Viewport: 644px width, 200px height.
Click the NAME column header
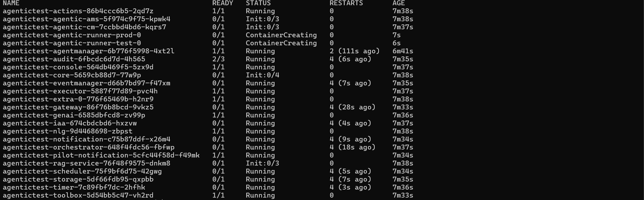[x=11, y=3]
